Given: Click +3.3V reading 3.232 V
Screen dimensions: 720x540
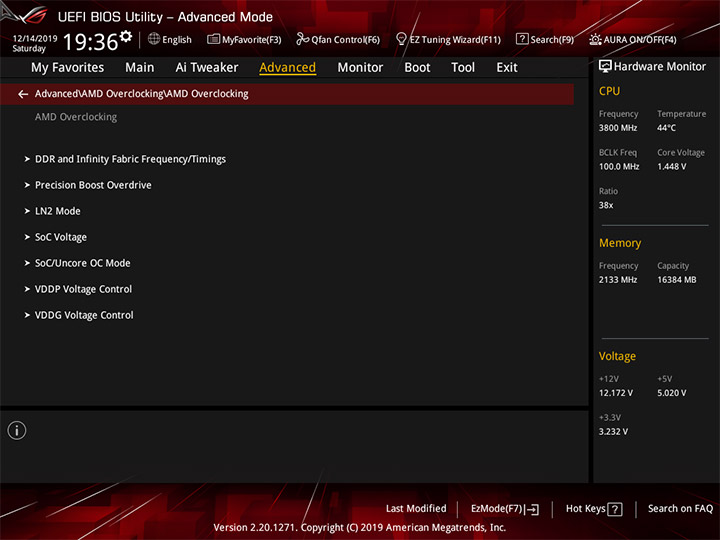Looking at the screenshot, I should click(613, 432).
